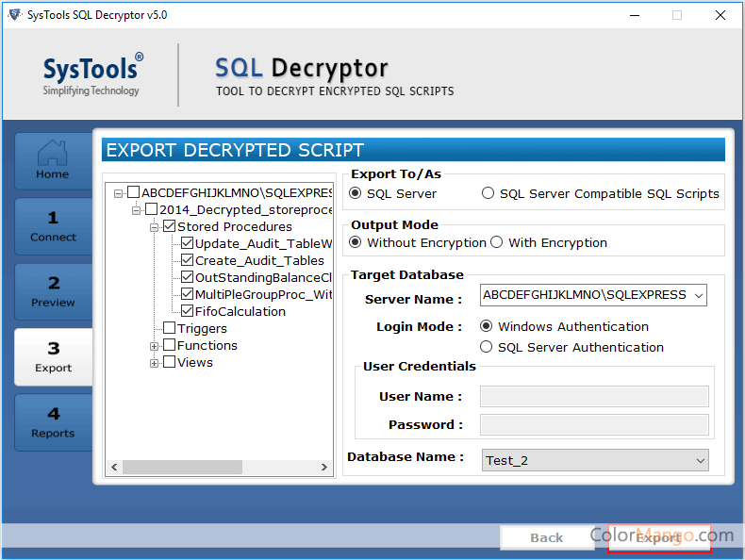Choose With Encryption output mode
745x560 pixels.
coord(497,242)
